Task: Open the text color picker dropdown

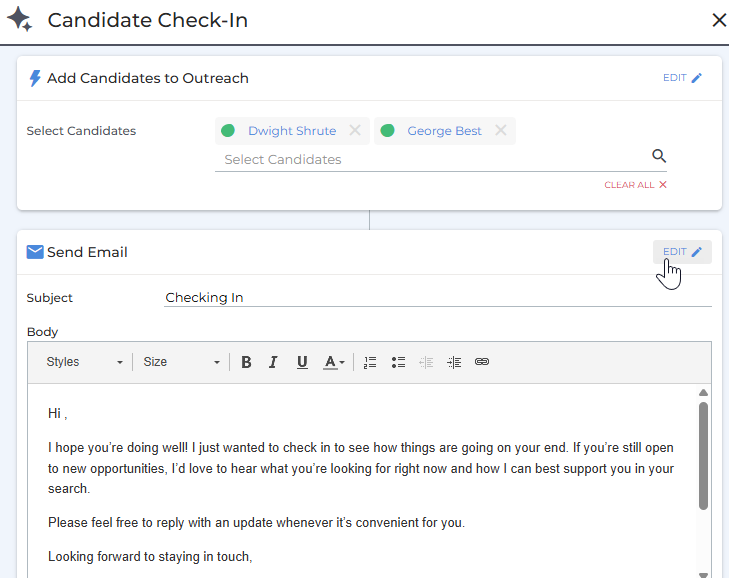Action: click(x=334, y=362)
